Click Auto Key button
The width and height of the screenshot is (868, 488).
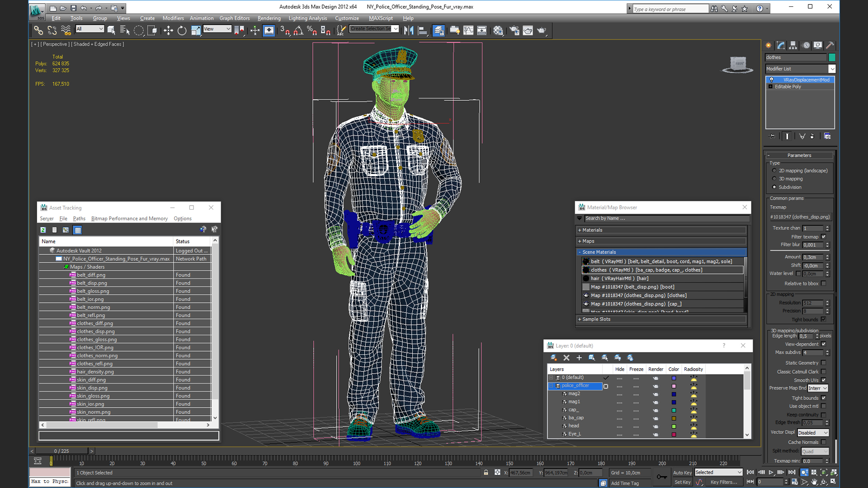pos(682,473)
